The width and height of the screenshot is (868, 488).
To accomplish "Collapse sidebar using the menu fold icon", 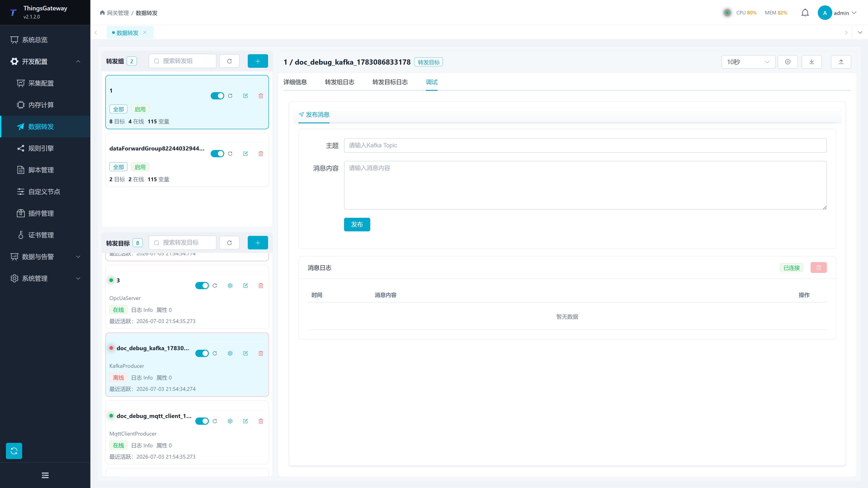I will [x=45, y=475].
